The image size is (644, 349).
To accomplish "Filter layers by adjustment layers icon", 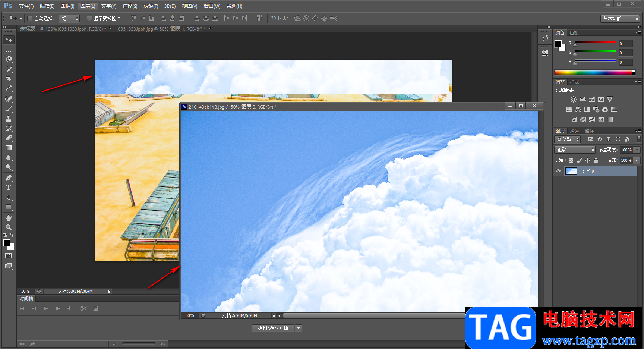I will 600,139.
